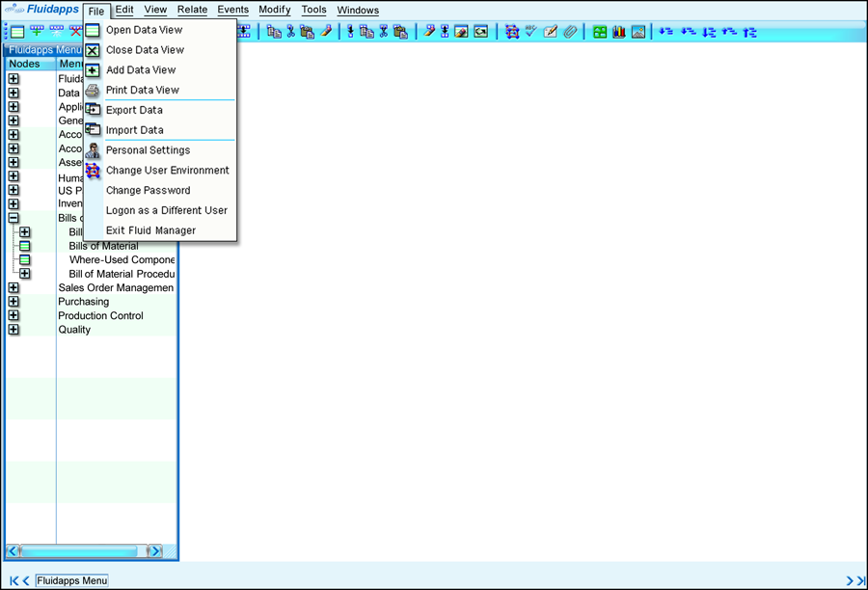The height and width of the screenshot is (590, 868).
Task: Click the Fluidapps Menu button in bottom bar
Action: click(x=72, y=580)
